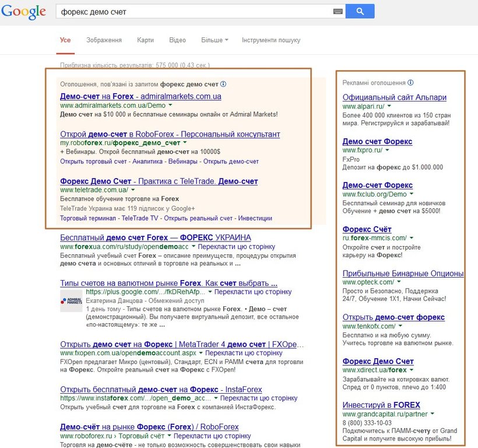Click 'Перекласти цю сторінку' for forexua.com result
The width and height of the screenshot is (478, 448).
(x=237, y=246)
